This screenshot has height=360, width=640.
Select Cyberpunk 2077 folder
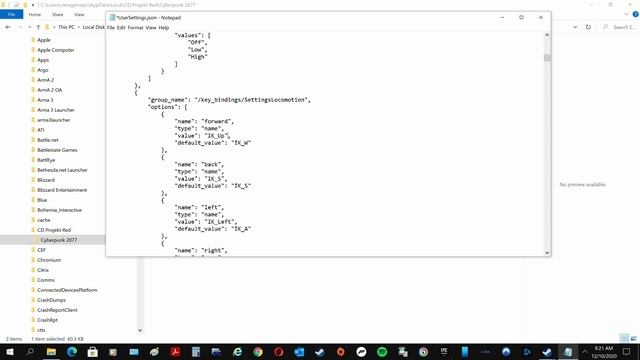[58, 240]
